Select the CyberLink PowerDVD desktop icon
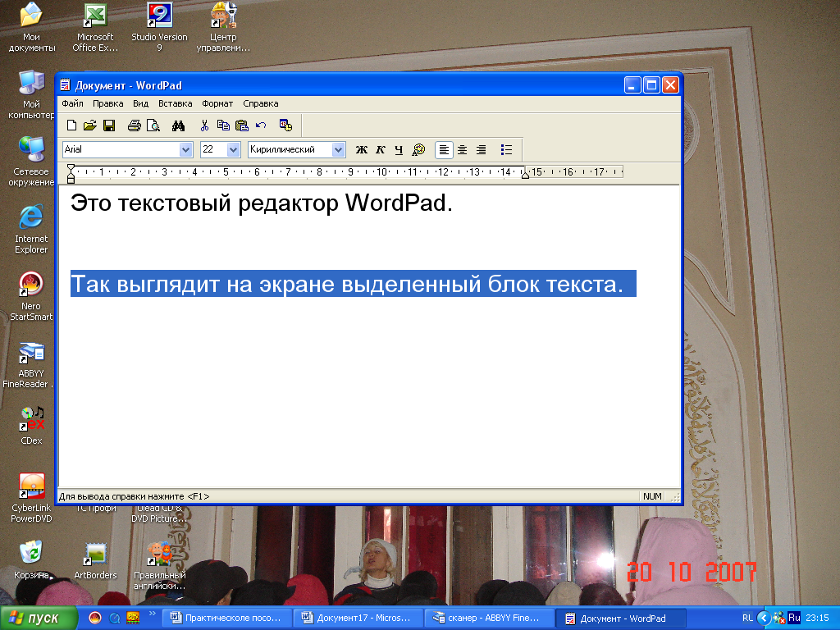840x630 pixels. click(x=31, y=498)
